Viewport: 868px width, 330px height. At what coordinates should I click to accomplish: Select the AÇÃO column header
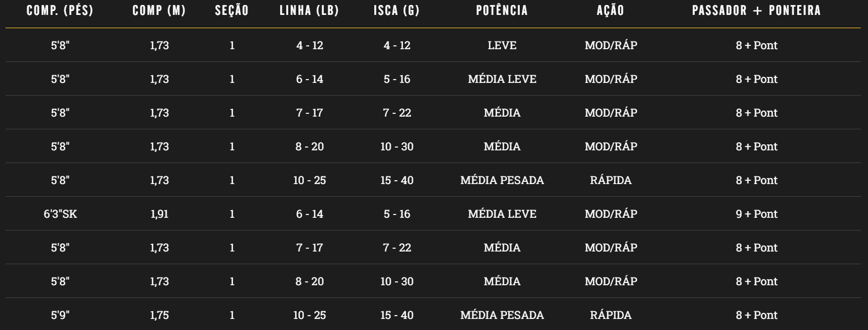tap(611, 11)
